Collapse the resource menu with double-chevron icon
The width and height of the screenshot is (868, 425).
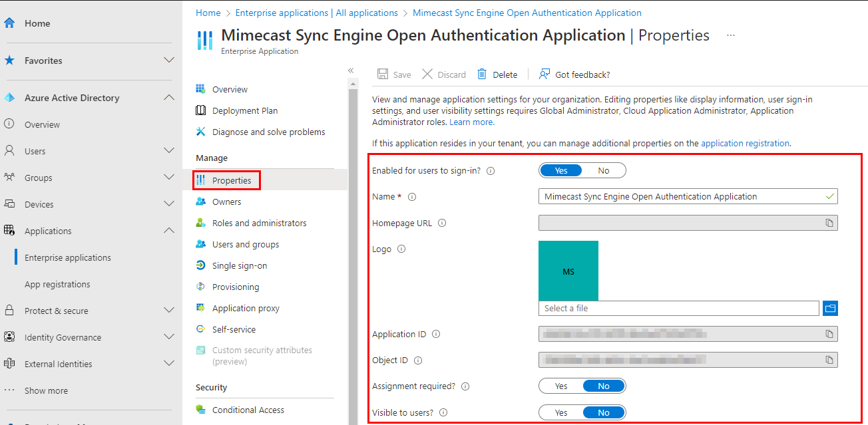(351, 71)
